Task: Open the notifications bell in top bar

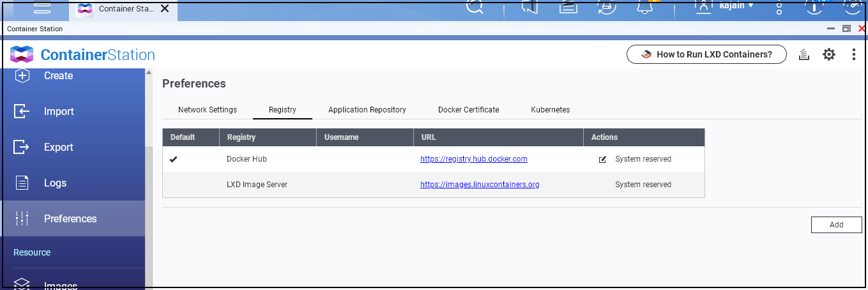Action: pos(646,6)
